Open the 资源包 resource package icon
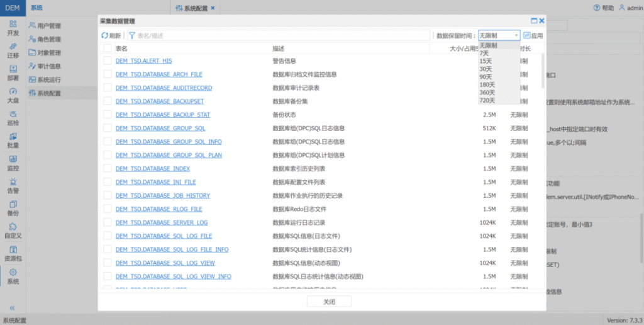The width and height of the screenshot is (644, 325). [13, 253]
